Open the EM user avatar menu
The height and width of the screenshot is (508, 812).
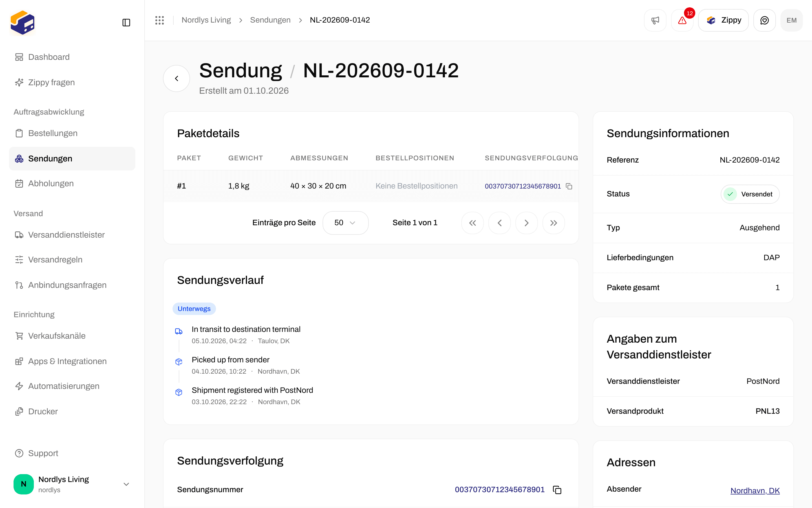click(x=791, y=20)
